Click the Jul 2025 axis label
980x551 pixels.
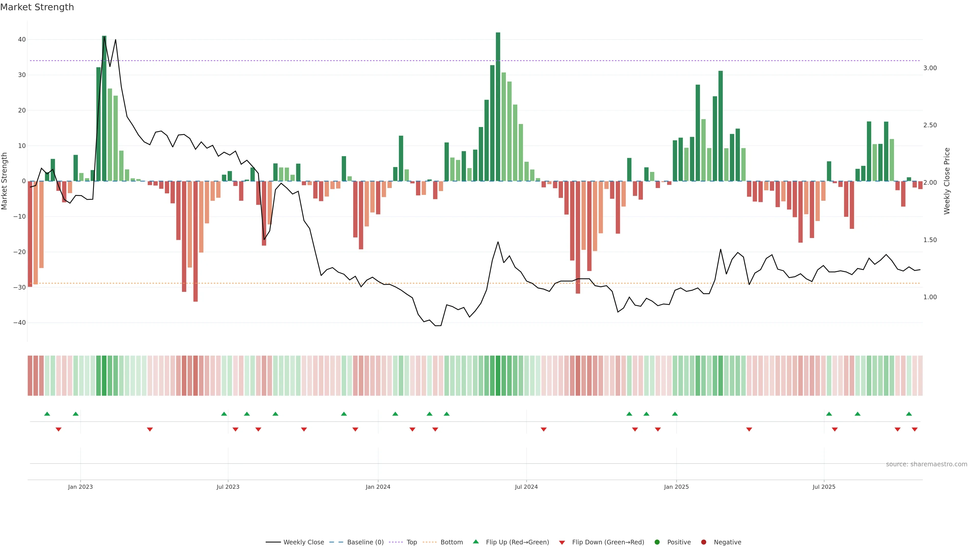click(824, 487)
